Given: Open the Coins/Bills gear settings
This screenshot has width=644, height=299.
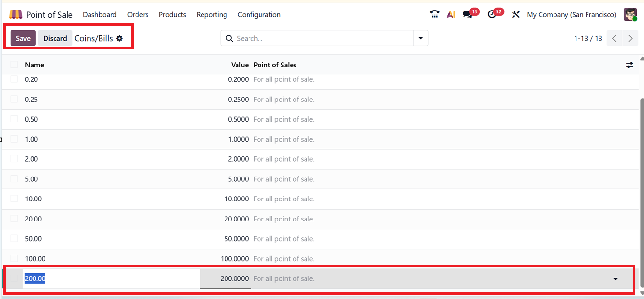Looking at the screenshot, I should (x=120, y=38).
